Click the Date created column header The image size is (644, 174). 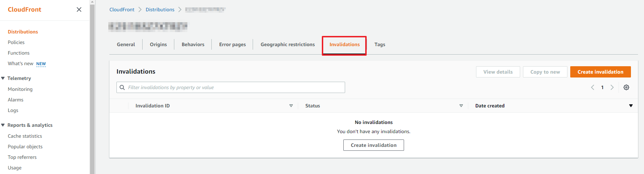click(x=490, y=106)
